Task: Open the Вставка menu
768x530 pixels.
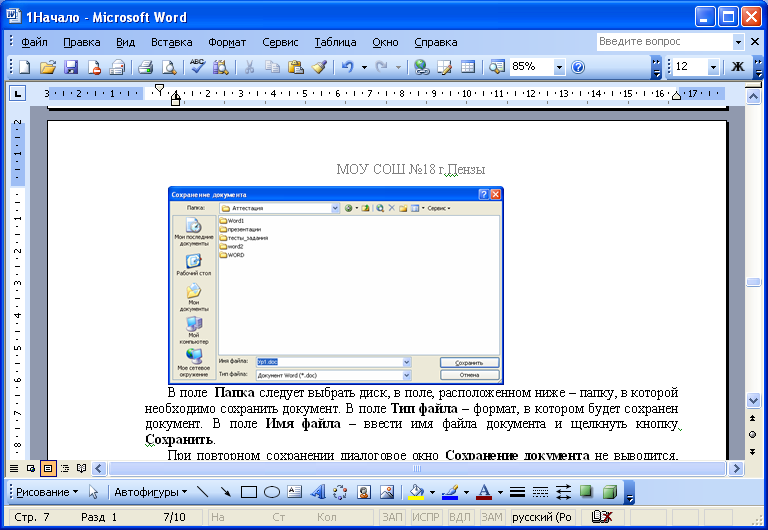Action: coord(171,42)
